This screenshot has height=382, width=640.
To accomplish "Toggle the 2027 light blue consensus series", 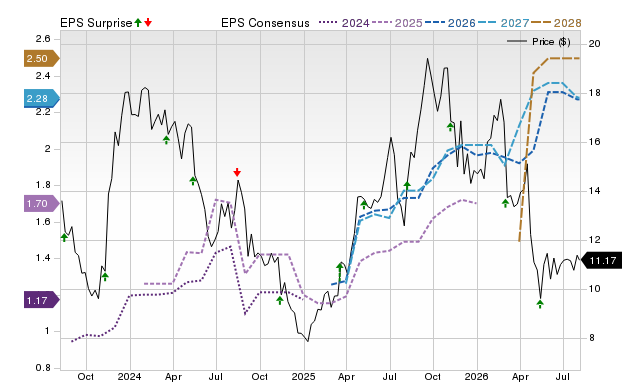I will click(503, 23).
